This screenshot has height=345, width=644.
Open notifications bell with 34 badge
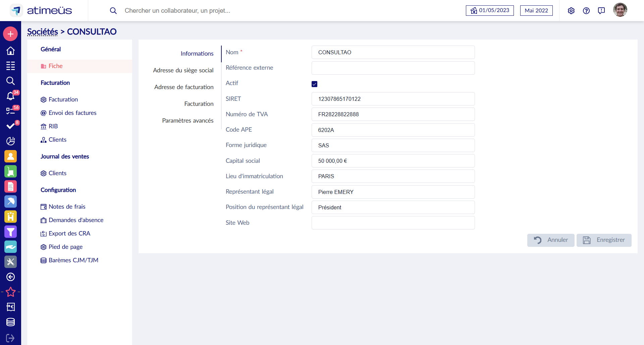point(10,96)
